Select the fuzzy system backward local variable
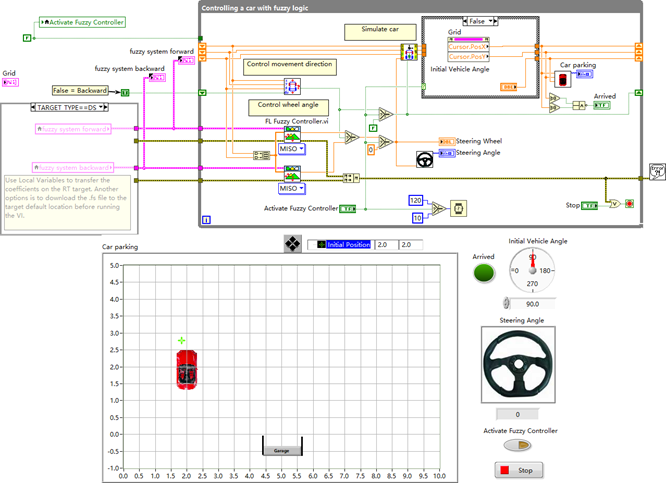 click(x=73, y=168)
